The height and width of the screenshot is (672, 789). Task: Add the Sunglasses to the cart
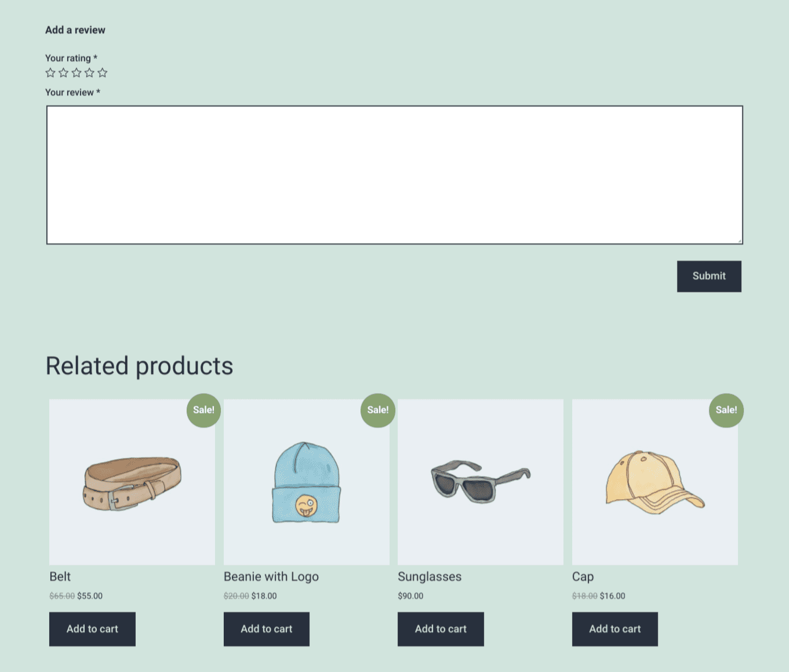[441, 629]
